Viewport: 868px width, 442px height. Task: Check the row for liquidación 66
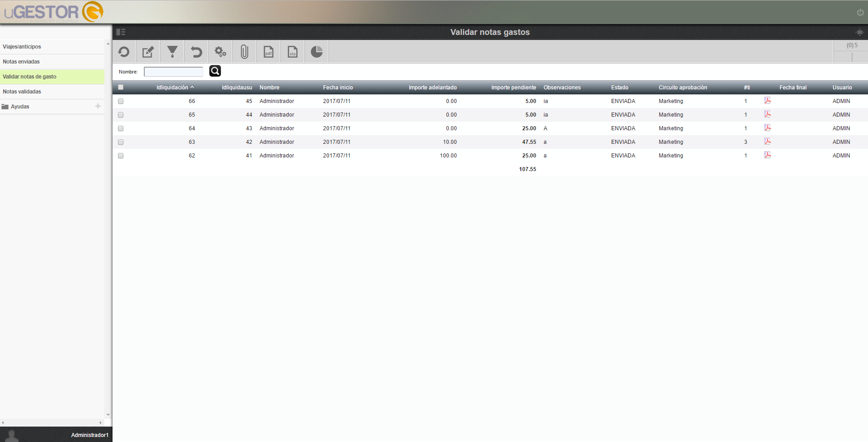coord(121,101)
